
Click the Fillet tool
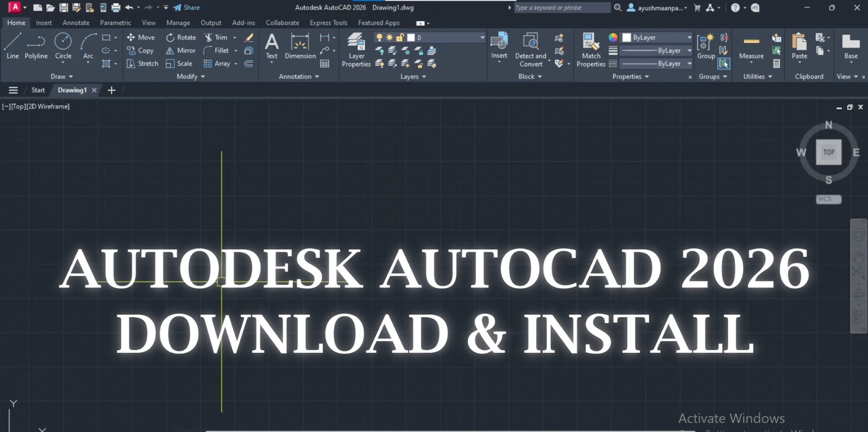tap(216, 50)
